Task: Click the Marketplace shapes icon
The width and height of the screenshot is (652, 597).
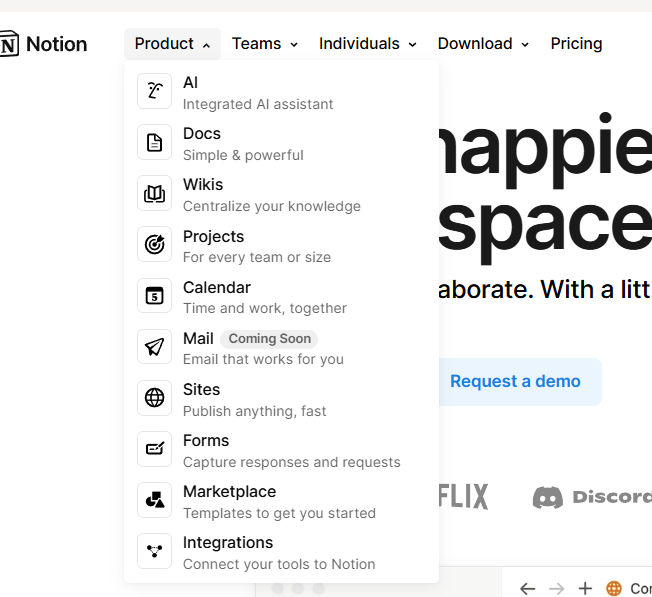Action: [154, 500]
